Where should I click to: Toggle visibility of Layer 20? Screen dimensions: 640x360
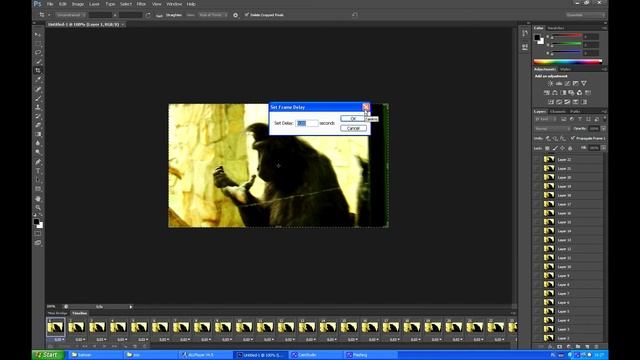pyautogui.click(x=538, y=177)
